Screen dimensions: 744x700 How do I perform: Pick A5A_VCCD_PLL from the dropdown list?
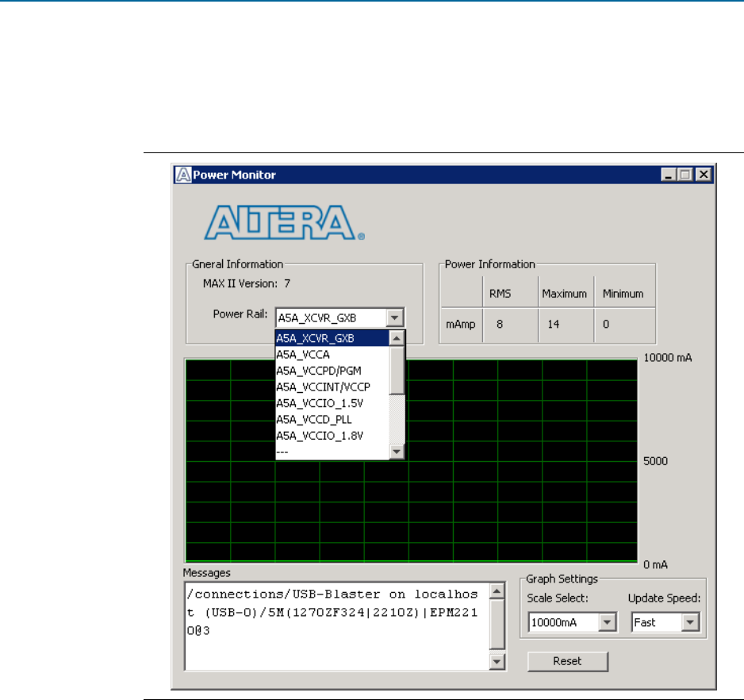click(x=332, y=419)
